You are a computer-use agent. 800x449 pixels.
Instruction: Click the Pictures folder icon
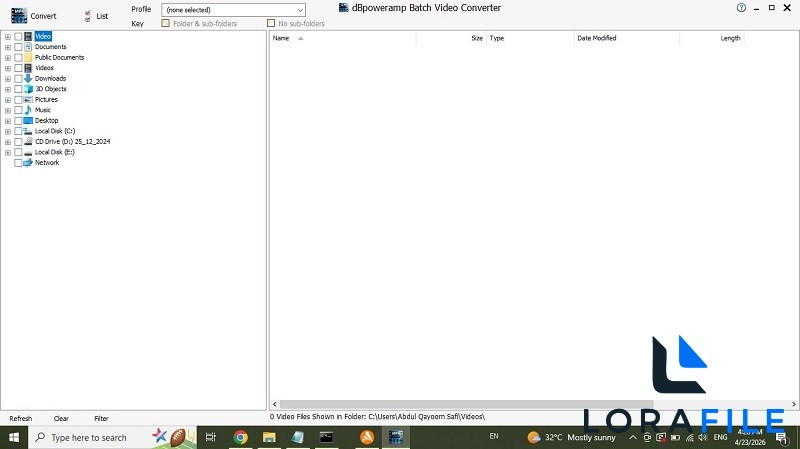tap(28, 99)
